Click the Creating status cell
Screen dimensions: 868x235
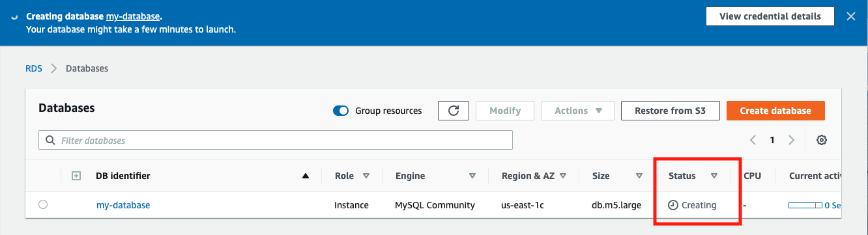(693, 205)
